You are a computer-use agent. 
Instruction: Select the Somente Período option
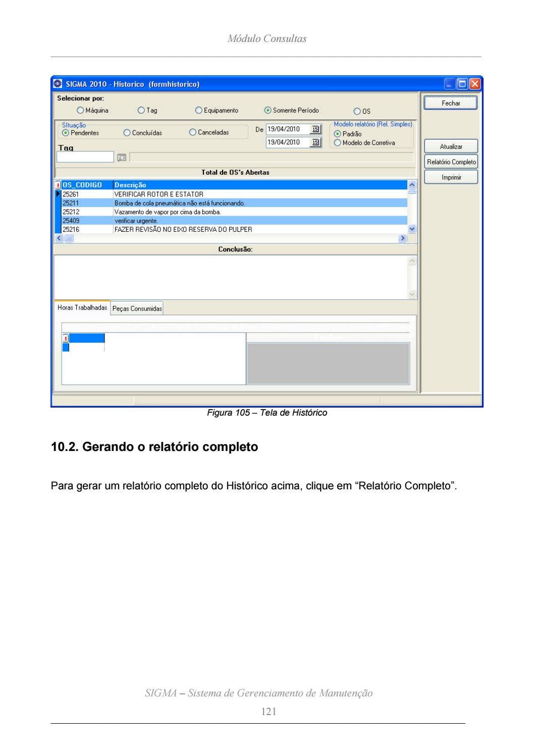click(x=268, y=110)
